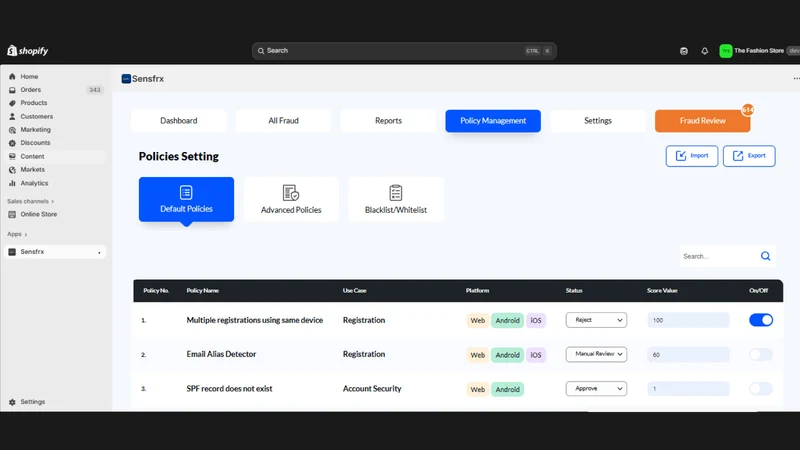800x450 pixels.
Task: Click the notification bell icon
Action: point(705,51)
